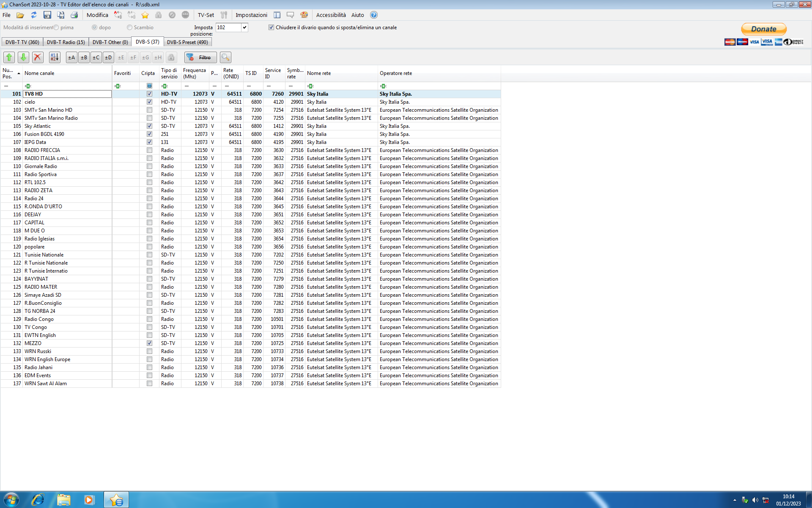Toggle the Cripta column filter checkbox
The height and width of the screenshot is (508, 812).
coord(149,86)
